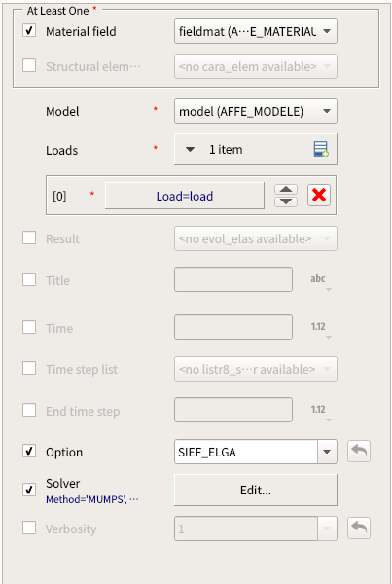Enable the Time step list checkbox
Screen dimensions: 392x584
29,368
